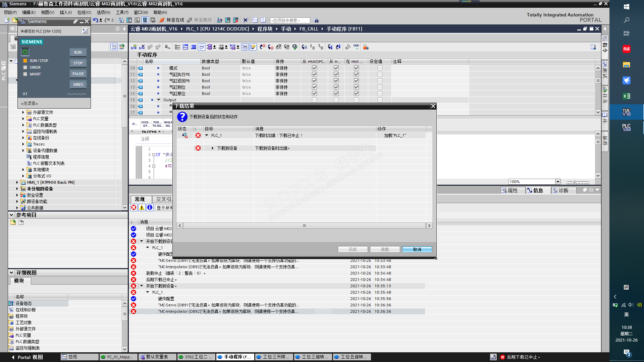
Task: Click the editor zoom slider
Action: pyautogui.click(x=574, y=182)
